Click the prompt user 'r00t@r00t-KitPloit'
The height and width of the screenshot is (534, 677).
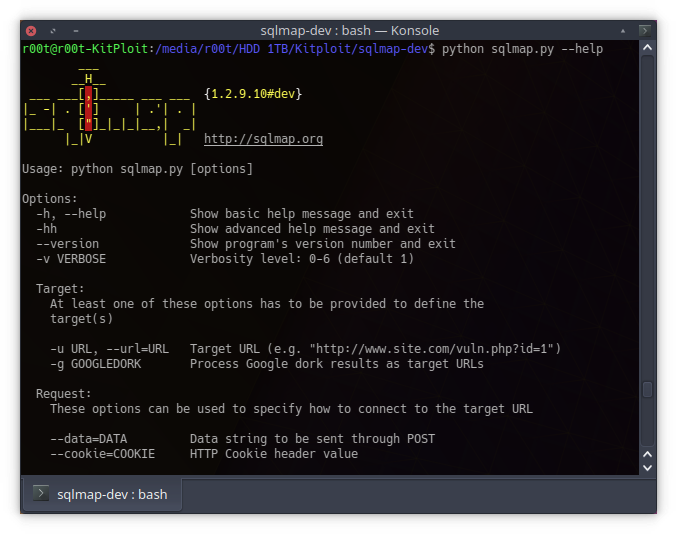coord(85,49)
